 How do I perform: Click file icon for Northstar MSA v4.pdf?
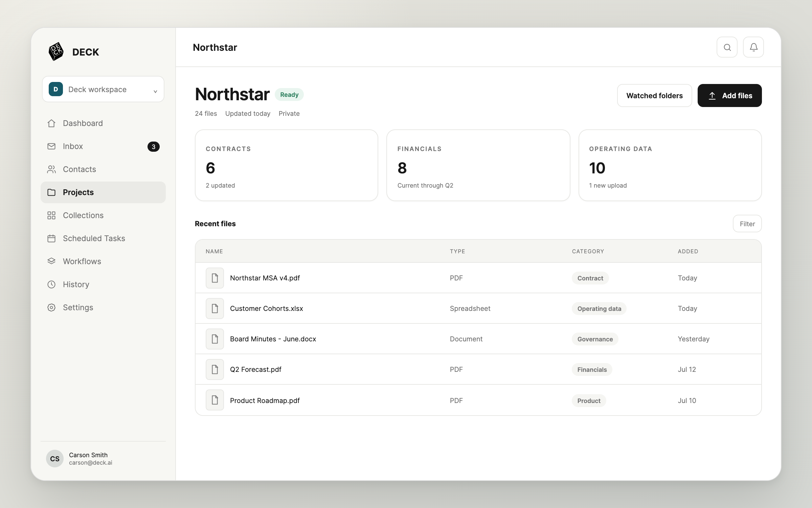click(x=215, y=278)
